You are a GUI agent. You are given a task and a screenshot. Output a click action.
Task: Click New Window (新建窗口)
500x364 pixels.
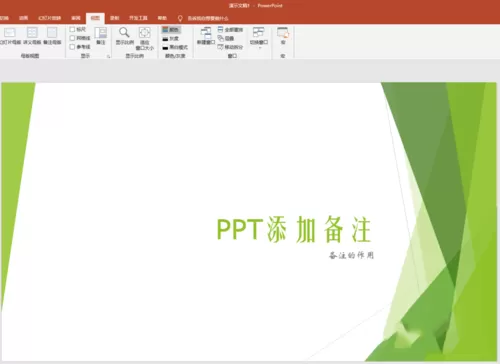click(x=206, y=36)
